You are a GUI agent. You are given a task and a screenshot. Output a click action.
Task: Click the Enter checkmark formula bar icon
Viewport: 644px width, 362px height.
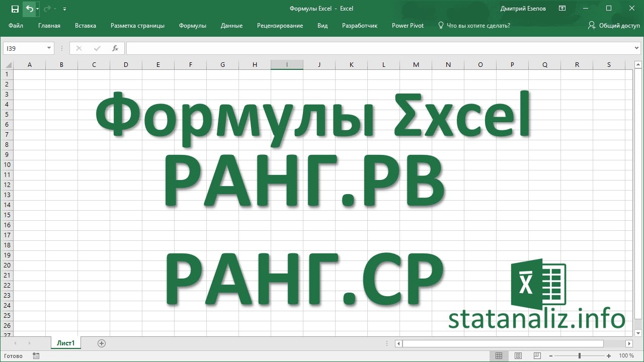pyautogui.click(x=97, y=48)
